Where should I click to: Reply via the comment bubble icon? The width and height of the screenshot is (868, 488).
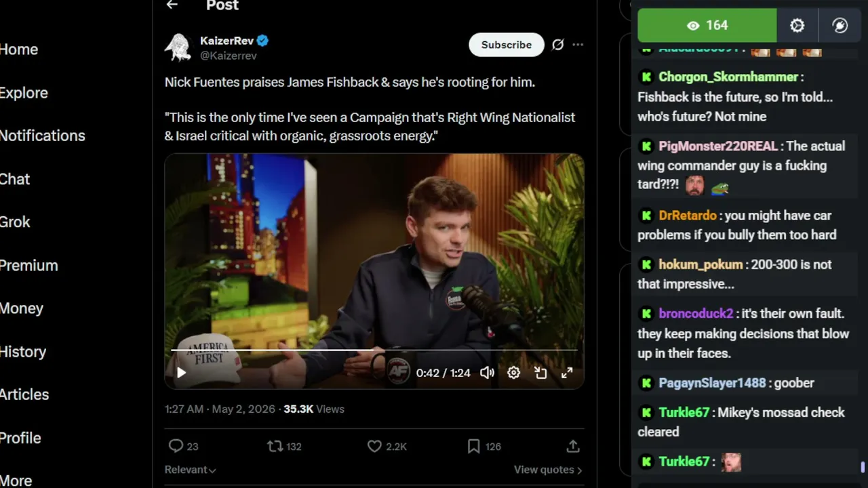pyautogui.click(x=176, y=446)
